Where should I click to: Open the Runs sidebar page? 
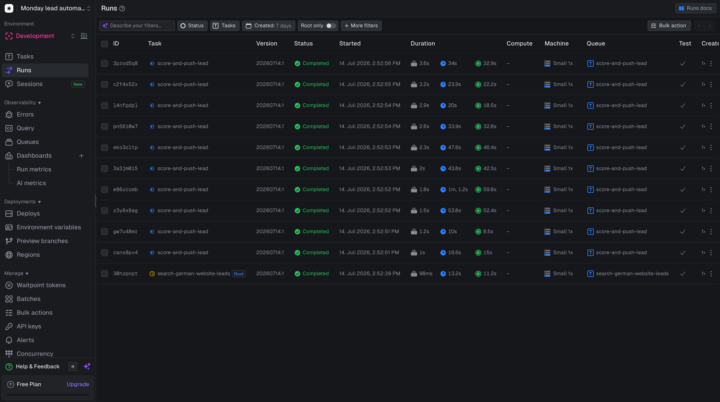point(45,70)
